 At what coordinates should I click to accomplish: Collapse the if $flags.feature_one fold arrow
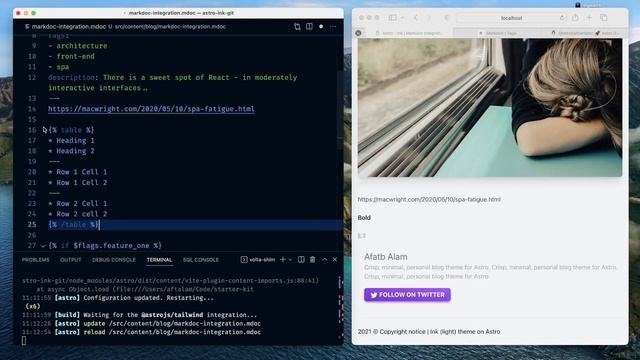43,246
